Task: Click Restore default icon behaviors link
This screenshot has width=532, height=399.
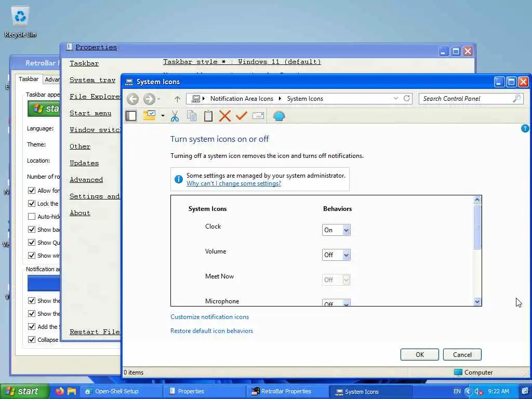Action: [x=212, y=331]
